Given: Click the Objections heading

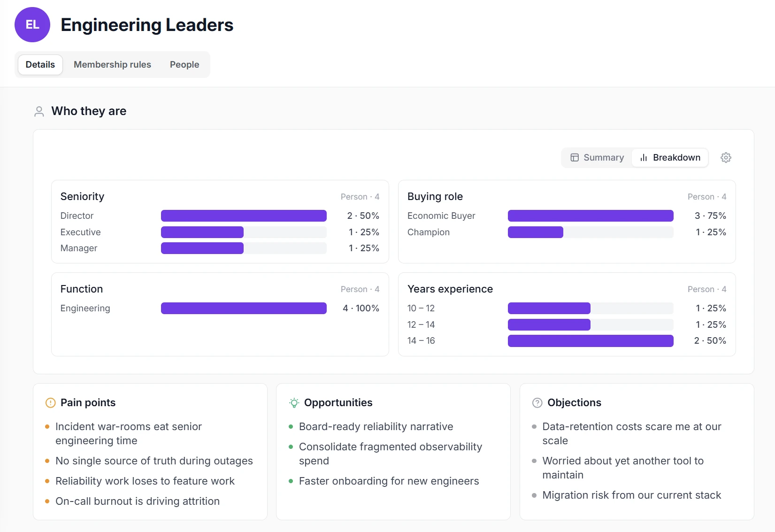Looking at the screenshot, I should click(x=574, y=403).
